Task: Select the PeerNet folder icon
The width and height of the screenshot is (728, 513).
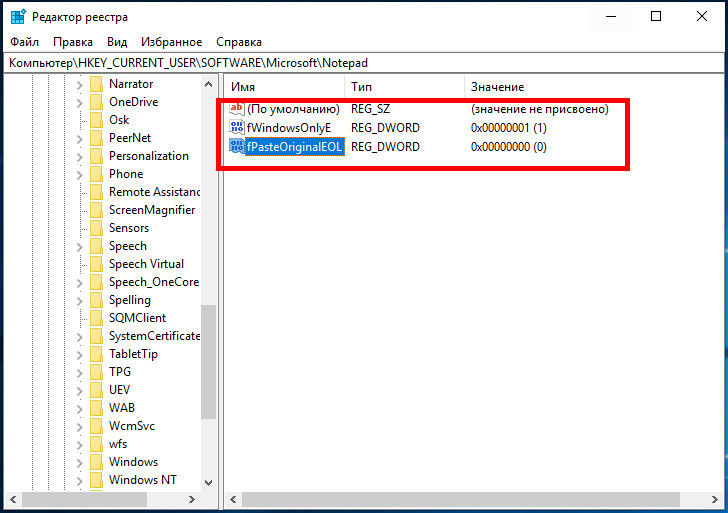Action: (x=96, y=138)
